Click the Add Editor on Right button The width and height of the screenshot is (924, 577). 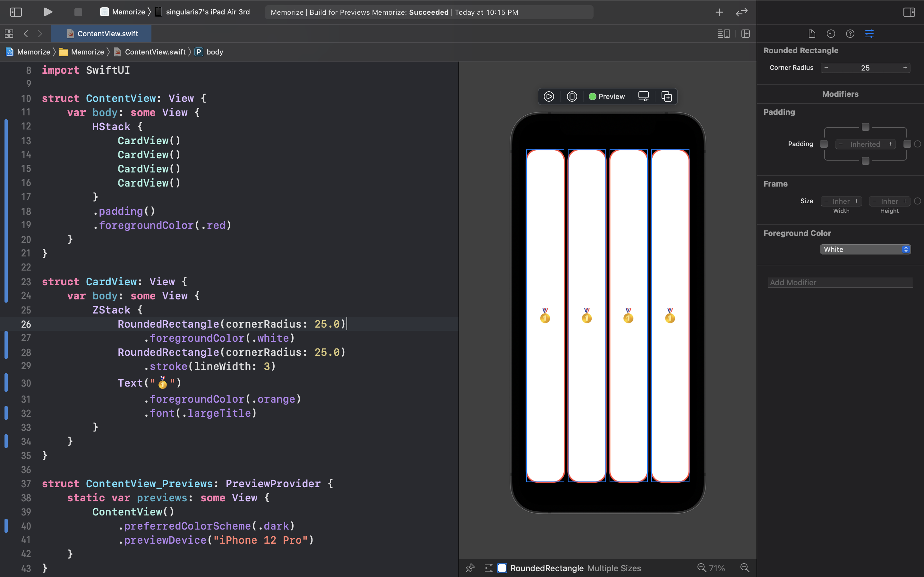click(745, 34)
